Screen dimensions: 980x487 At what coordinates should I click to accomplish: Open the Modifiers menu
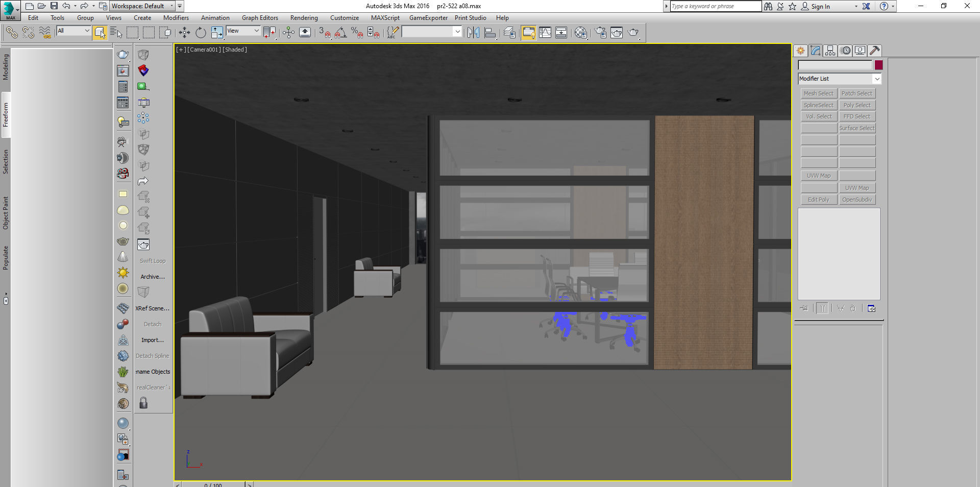pyautogui.click(x=176, y=18)
